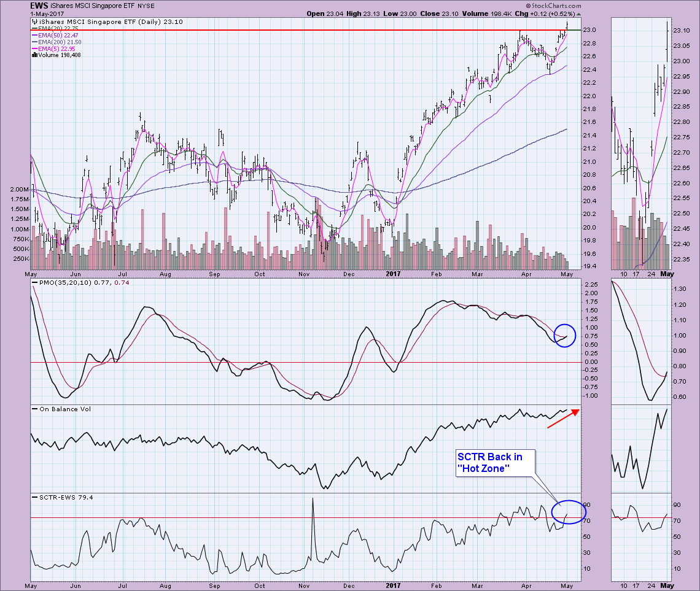The image size is (700, 591).
Task: Click the Dec label under the volume bars
Action: [x=349, y=274]
